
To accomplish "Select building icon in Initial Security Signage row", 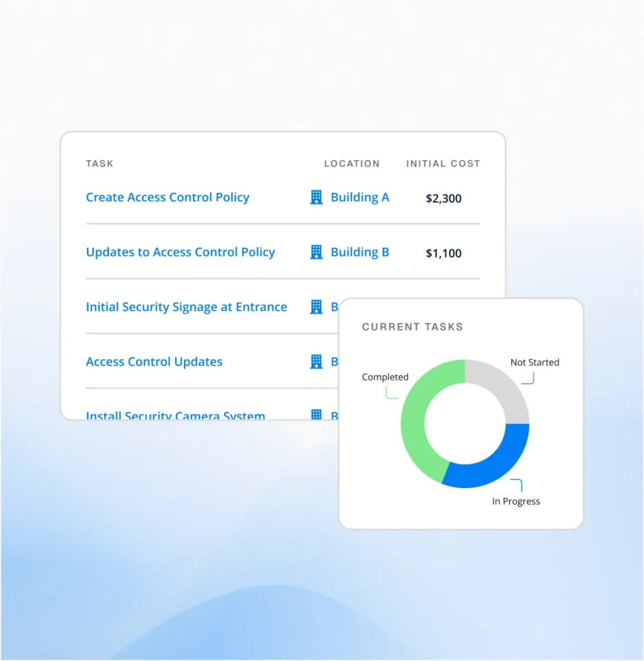I will (317, 307).
